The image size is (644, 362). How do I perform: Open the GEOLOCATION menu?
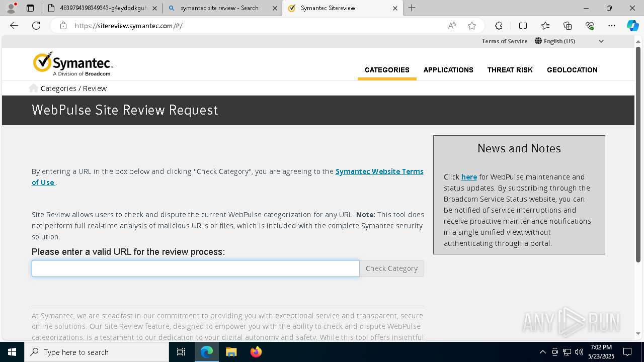coord(572,70)
